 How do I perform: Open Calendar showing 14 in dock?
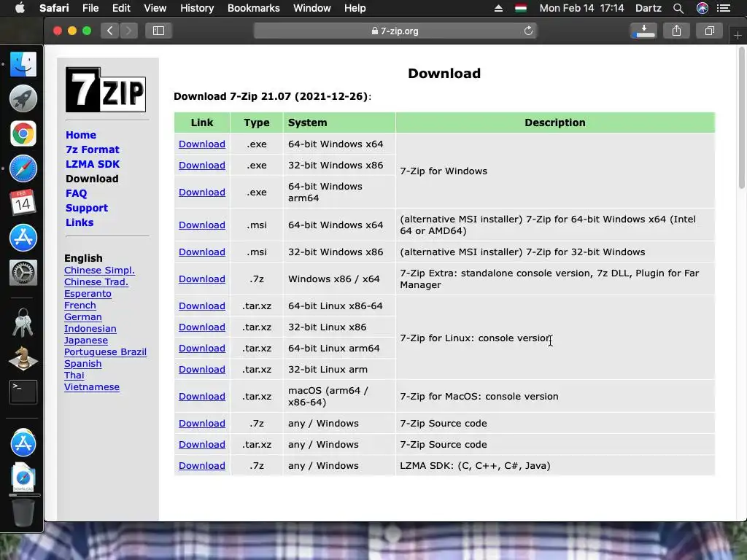pos(23,203)
